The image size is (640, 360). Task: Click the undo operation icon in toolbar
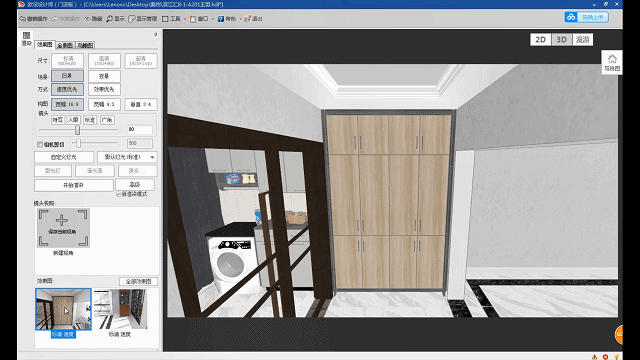pos(22,19)
